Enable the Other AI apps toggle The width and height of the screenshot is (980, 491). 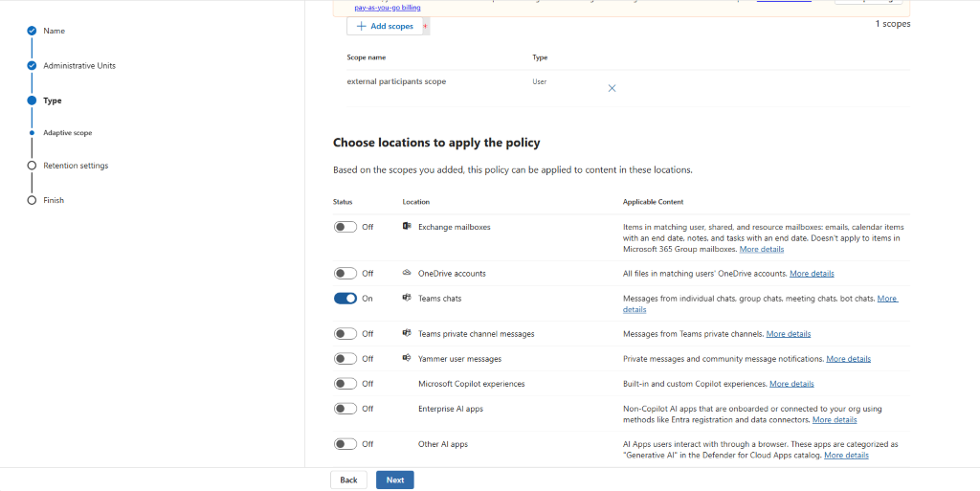point(345,444)
